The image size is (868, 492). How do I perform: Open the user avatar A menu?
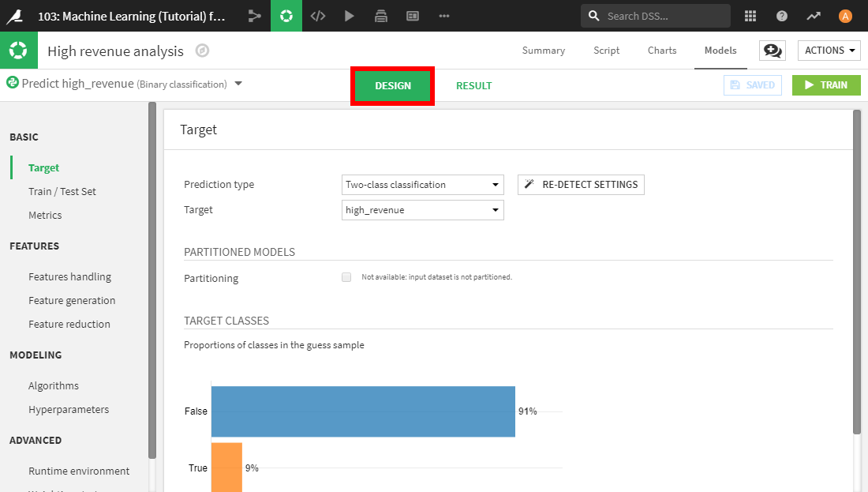coord(845,16)
